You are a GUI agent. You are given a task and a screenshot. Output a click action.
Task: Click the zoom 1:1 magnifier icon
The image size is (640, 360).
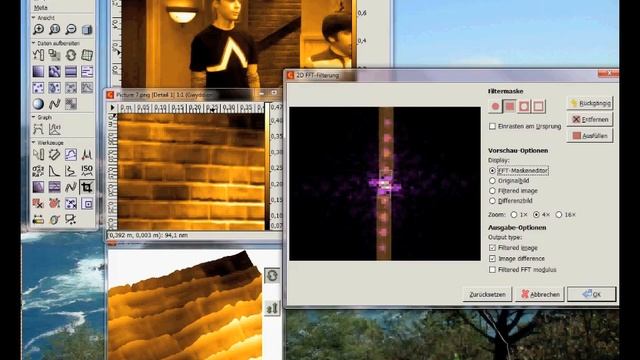click(54, 29)
